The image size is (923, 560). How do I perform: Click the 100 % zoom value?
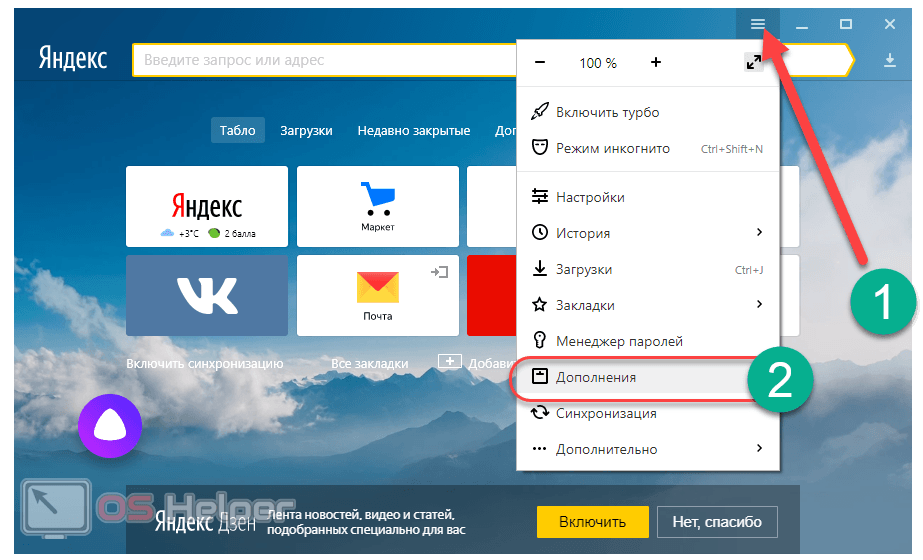coord(597,63)
